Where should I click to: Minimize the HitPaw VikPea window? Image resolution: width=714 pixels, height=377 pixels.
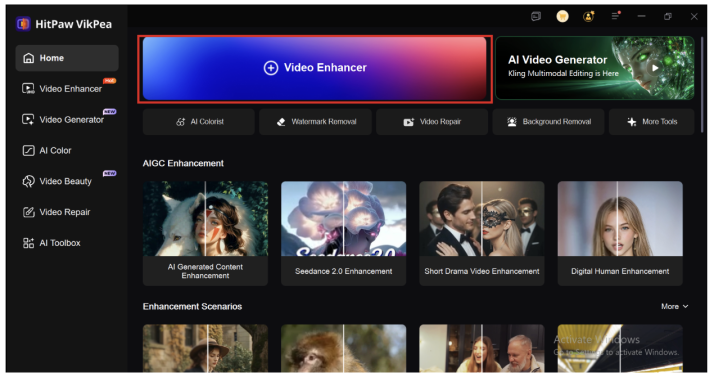tap(642, 16)
